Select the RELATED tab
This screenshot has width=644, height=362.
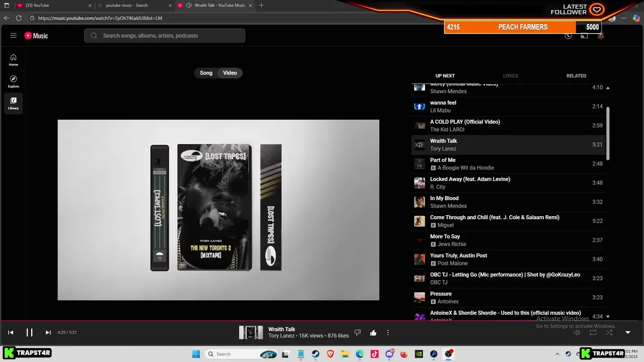(576, 76)
